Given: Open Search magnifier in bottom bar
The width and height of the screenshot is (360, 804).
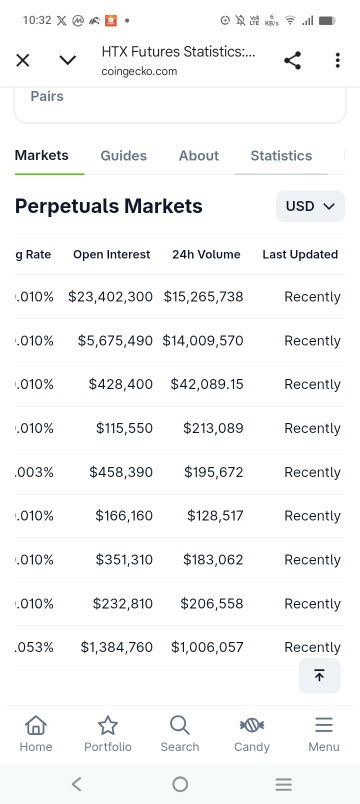Looking at the screenshot, I should tap(179, 734).
